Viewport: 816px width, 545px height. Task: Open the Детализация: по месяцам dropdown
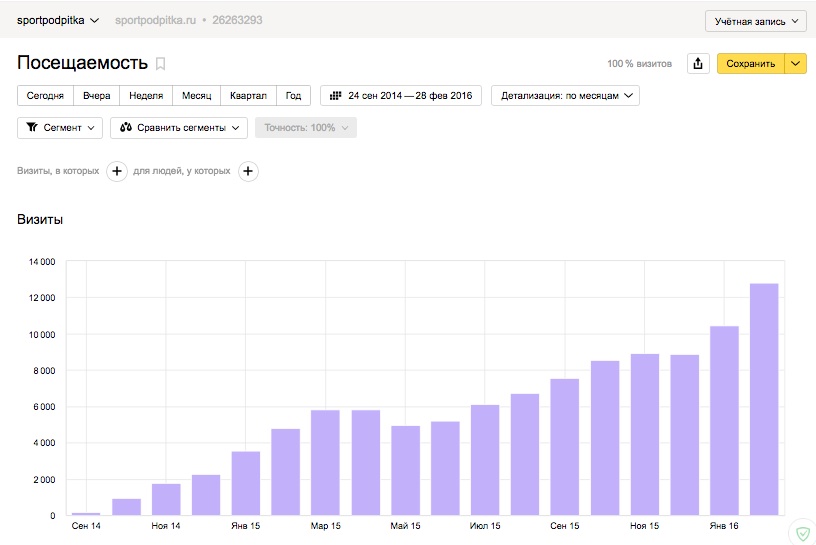pos(565,96)
